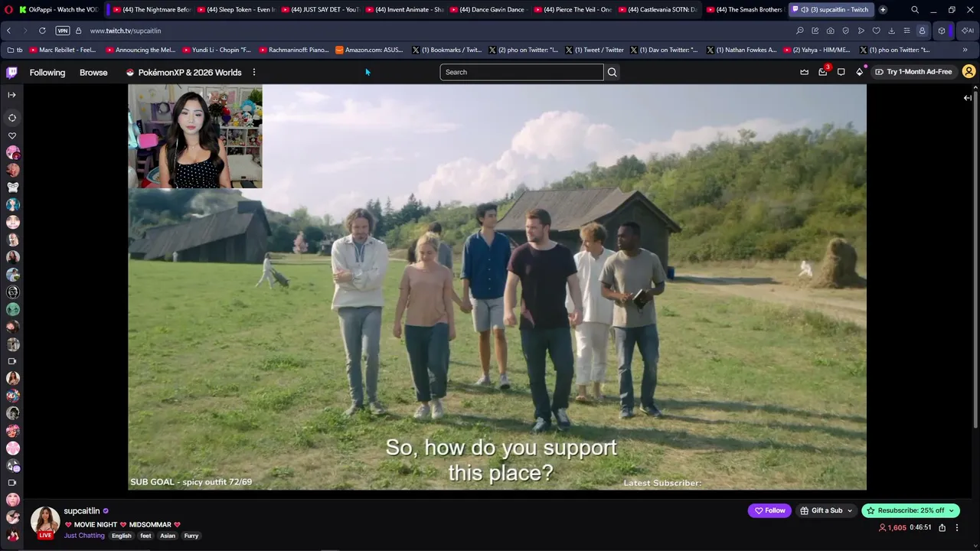Click the supcaitlin channel avatar
Viewport: 980px width, 551px height.
click(45, 523)
